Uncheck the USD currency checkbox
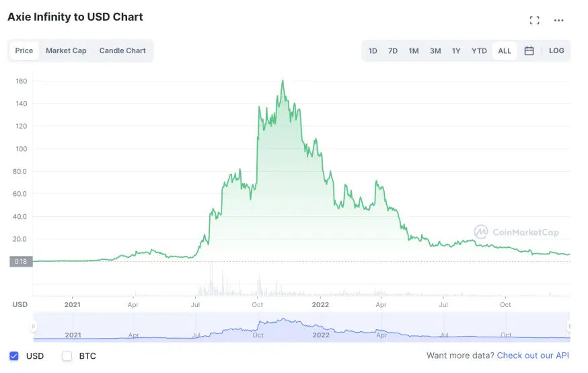 [x=14, y=355]
